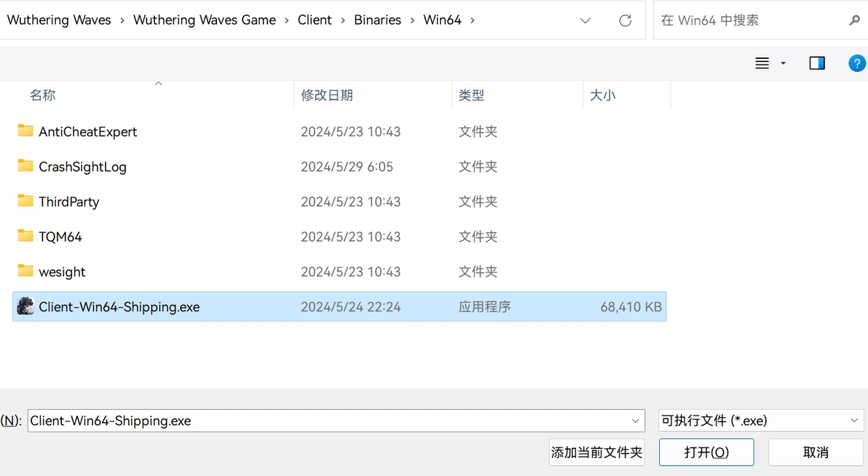
Task: Open the file type filter dropdown
Action: pyautogui.click(x=854, y=421)
